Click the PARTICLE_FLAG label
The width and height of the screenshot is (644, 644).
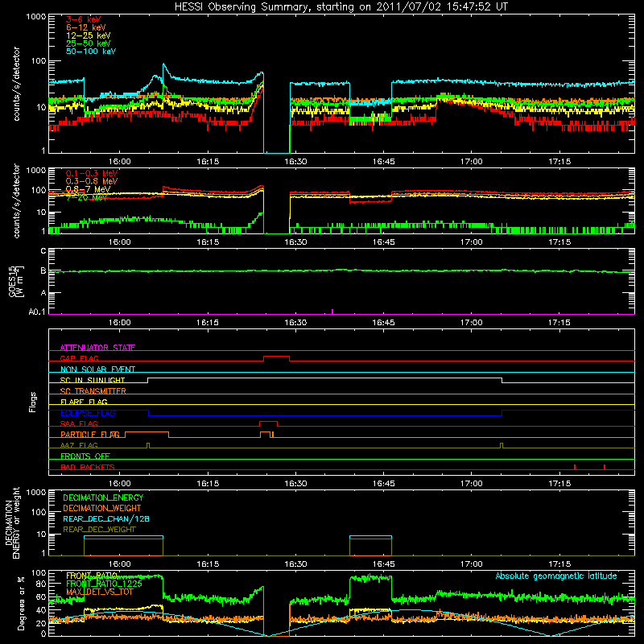(90, 435)
